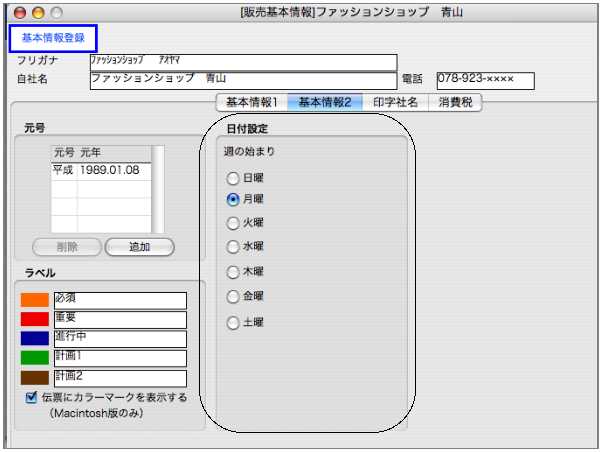Click the red 重要 color swatch
This screenshot has height=452, width=605.
pyautogui.click(x=34, y=319)
